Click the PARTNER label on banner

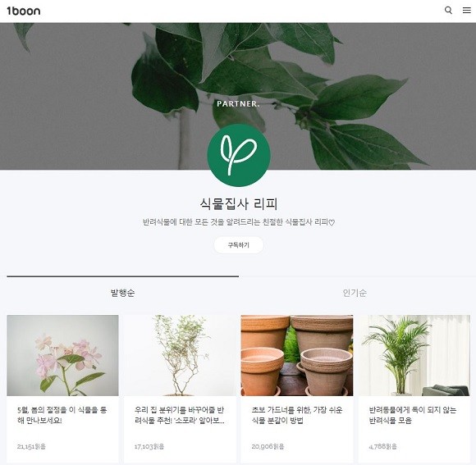tap(238, 103)
